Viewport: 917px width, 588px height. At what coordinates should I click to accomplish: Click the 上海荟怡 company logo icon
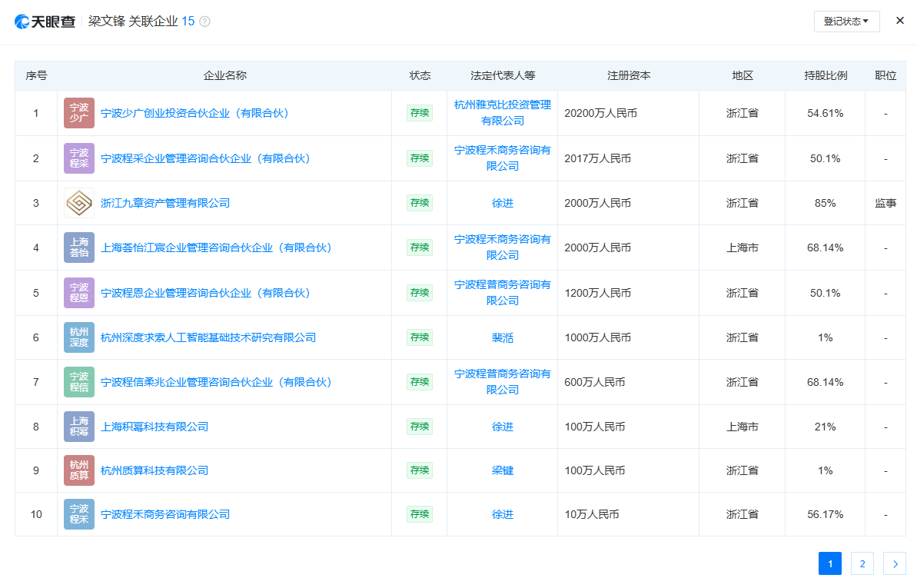tap(79, 247)
